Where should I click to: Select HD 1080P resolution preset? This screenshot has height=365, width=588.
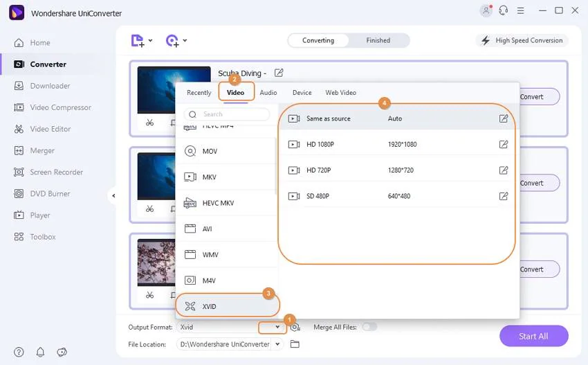coord(398,145)
